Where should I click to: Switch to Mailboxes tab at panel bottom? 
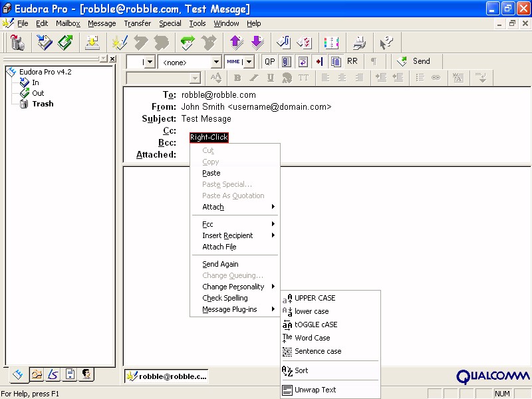(x=18, y=374)
